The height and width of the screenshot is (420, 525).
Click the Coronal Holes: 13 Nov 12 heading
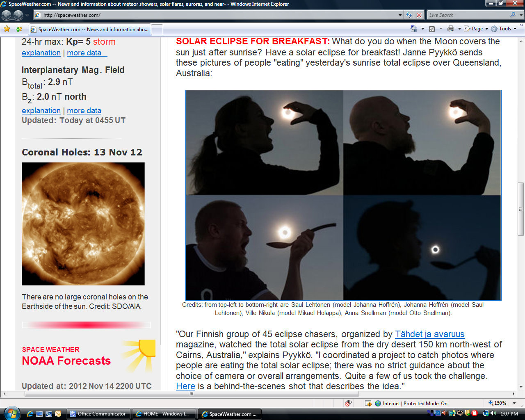click(82, 152)
